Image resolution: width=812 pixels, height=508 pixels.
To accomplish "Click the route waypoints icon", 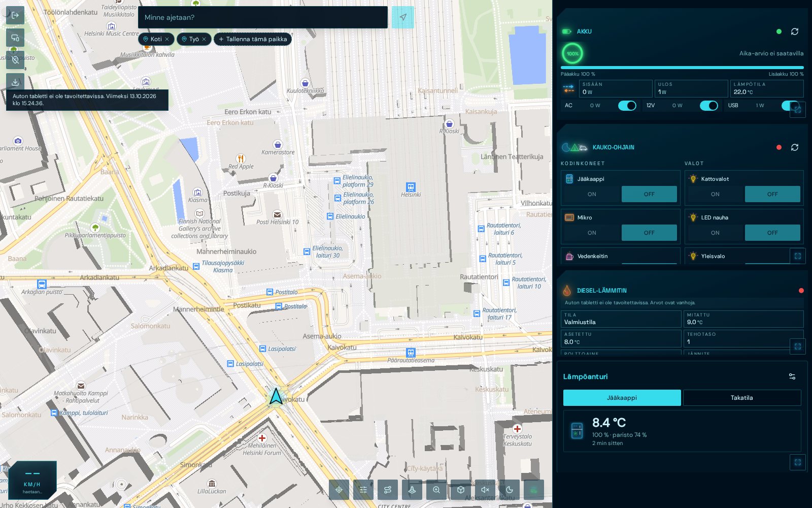I will pos(388,490).
